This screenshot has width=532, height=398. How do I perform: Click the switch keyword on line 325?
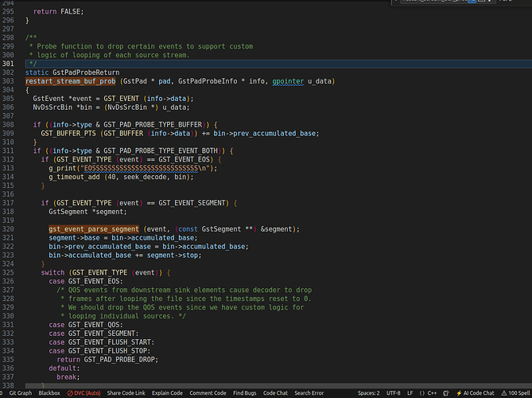pos(52,273)
